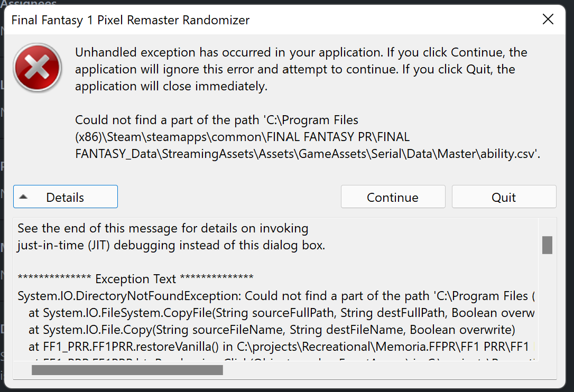Click the red error X icon
This screenshot has width=574, height=392.
37,68
